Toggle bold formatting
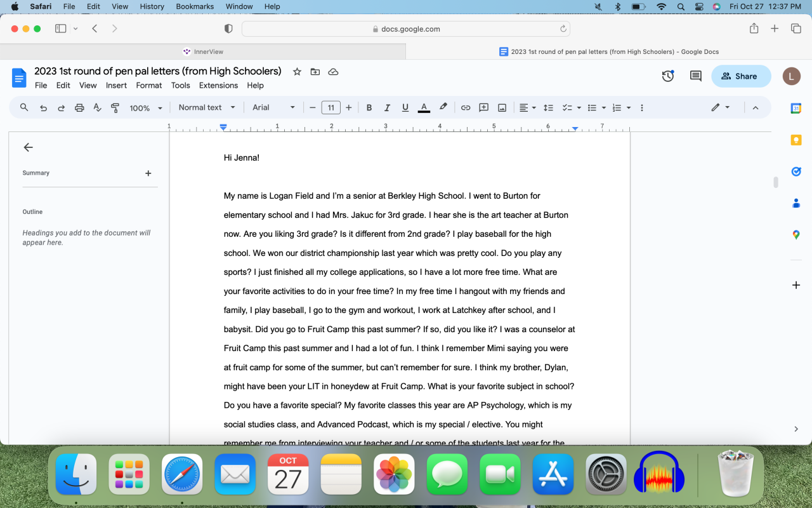 [x=369, y=108]
